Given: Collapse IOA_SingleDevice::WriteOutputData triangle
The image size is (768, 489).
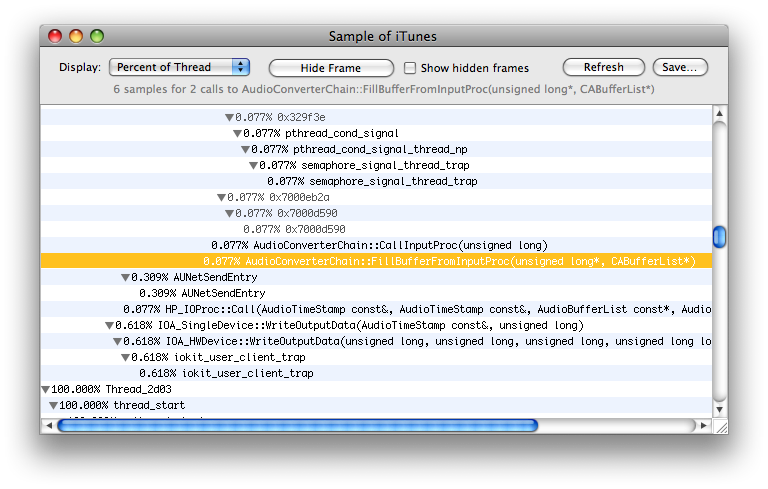Looking at the screenshot, I should pos(109,326).
